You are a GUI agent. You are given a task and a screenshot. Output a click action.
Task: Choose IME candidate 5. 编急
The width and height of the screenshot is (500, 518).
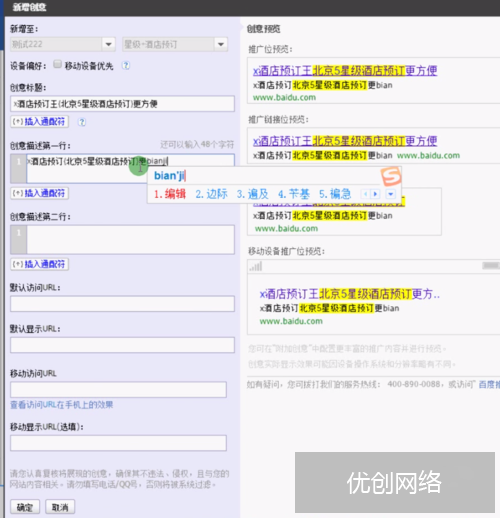pyautogui.click(x=335, y=194)
